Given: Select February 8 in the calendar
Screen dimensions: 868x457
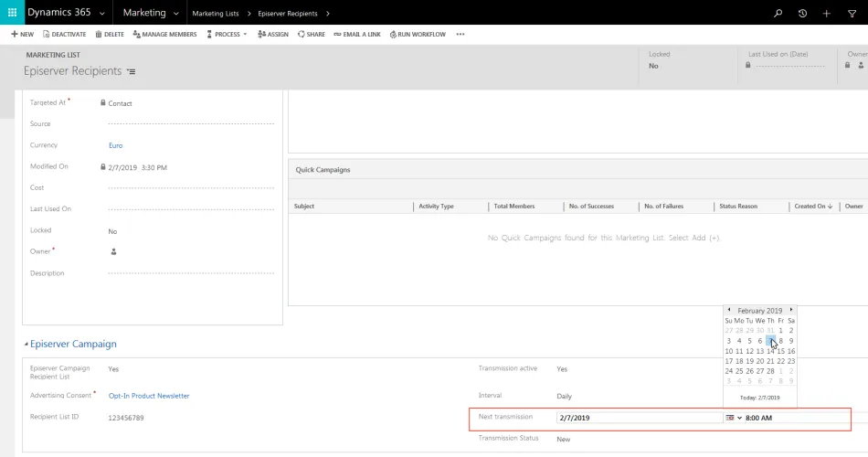Looking at the screenshot, I should coord(780,341).
